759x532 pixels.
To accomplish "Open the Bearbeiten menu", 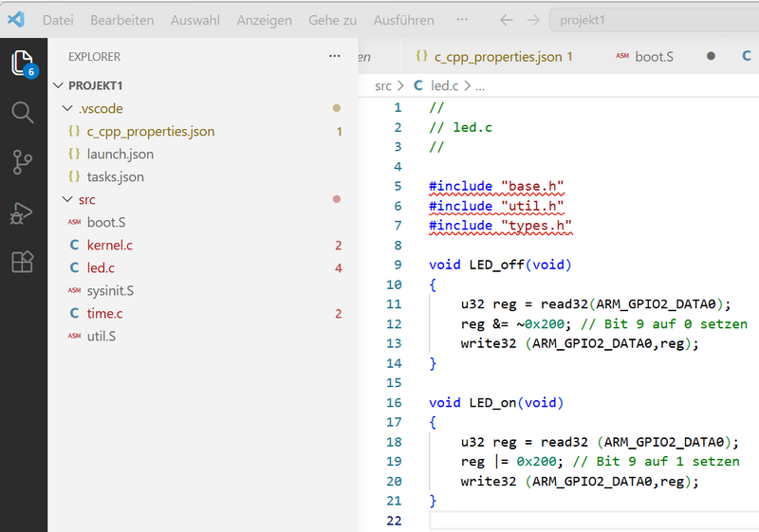I will click(122, 20).
